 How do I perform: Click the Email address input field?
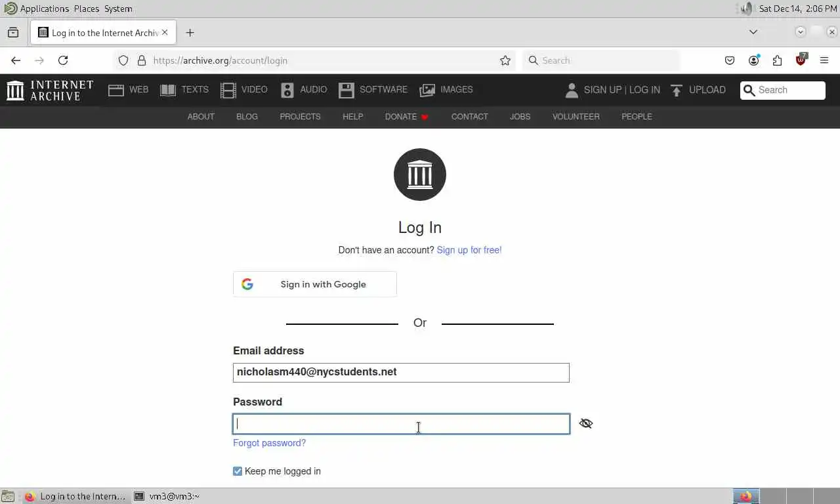(x=401, y=372)
